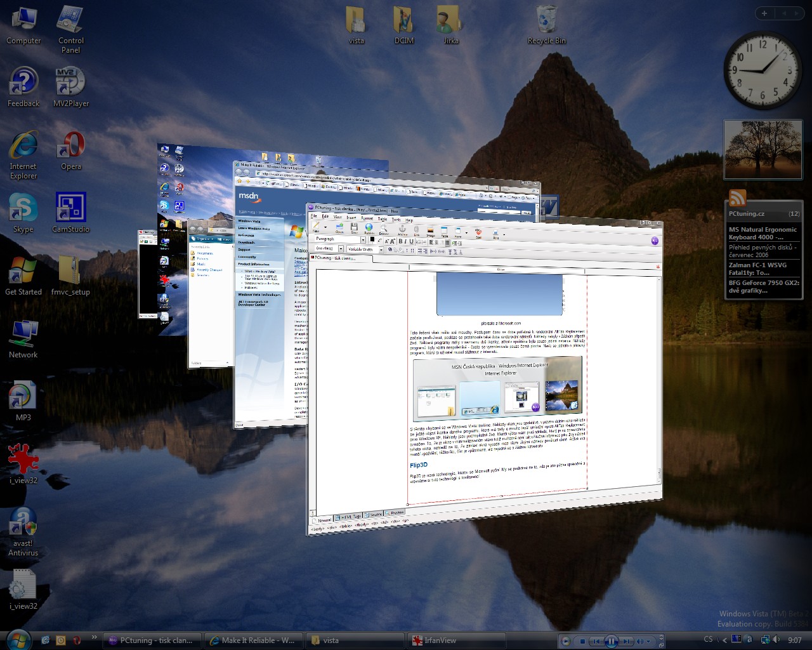Stop playback on taskbar media player
Image resolution: width=812 pixels, height=650 pixels.
click(582, 641)
